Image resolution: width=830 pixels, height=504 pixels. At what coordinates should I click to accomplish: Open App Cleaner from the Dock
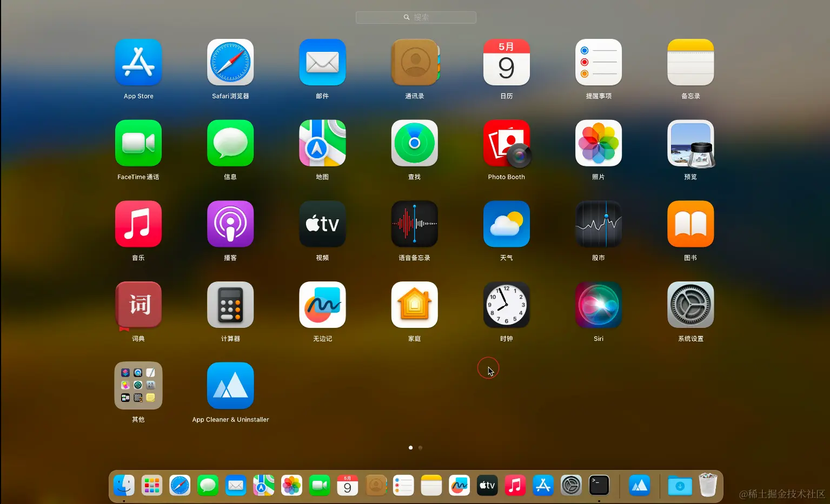click(x=640, y=486)
